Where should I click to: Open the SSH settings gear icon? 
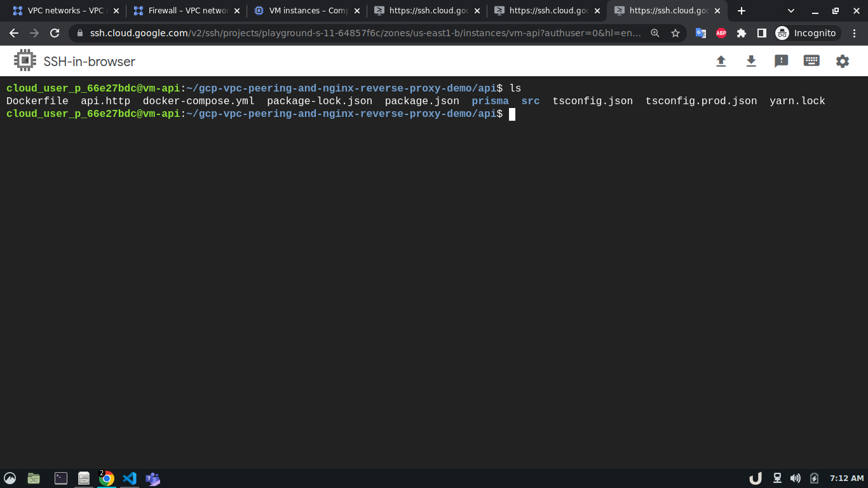(843, 61)
